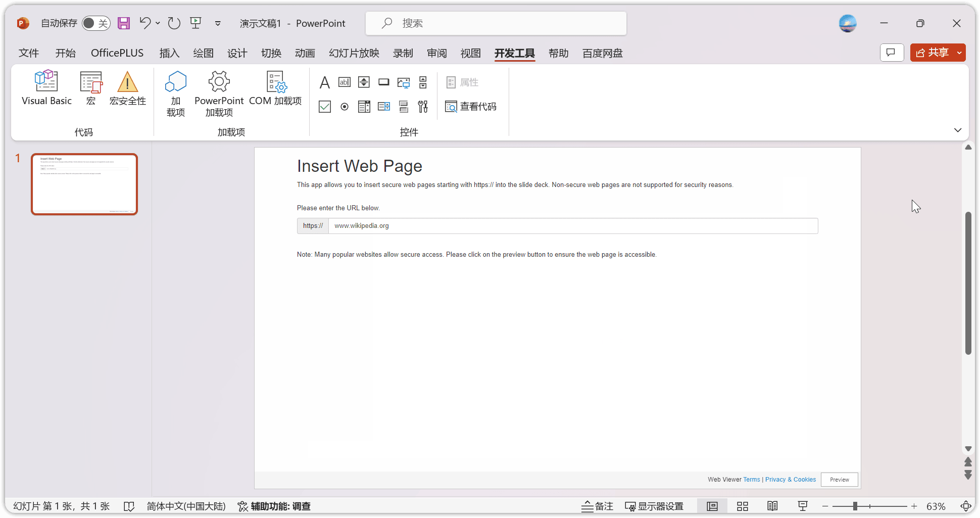Insert a text box (abl) control
Screen dimensions: 980x518
pos(345,82)
